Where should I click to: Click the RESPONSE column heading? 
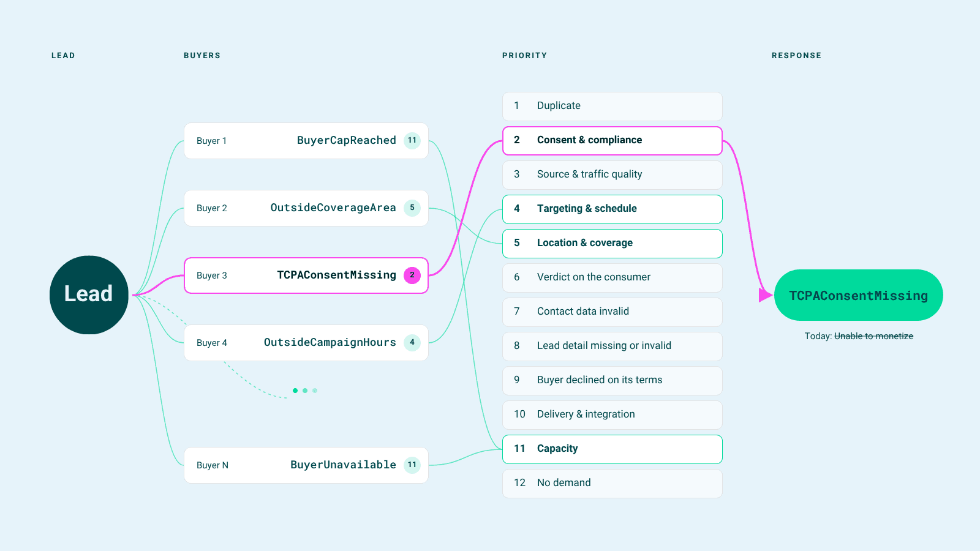pyautogui.click(x=796, y=56)
